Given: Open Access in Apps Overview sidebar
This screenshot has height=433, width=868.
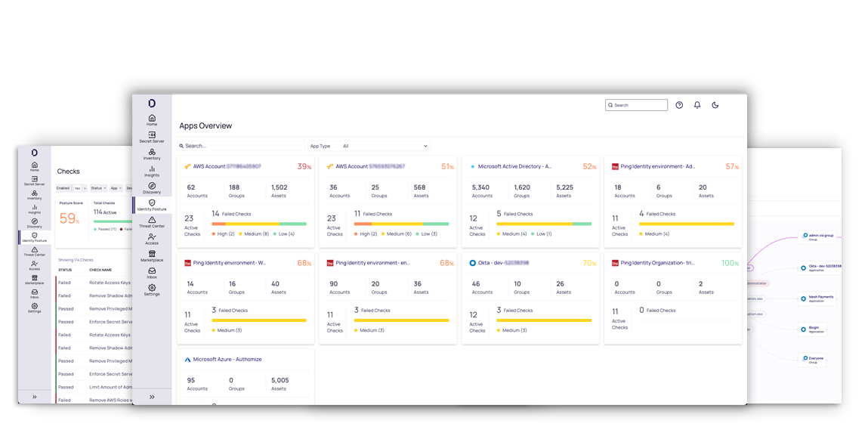Looking at the screenshot, I should click(x=152, y=240).
